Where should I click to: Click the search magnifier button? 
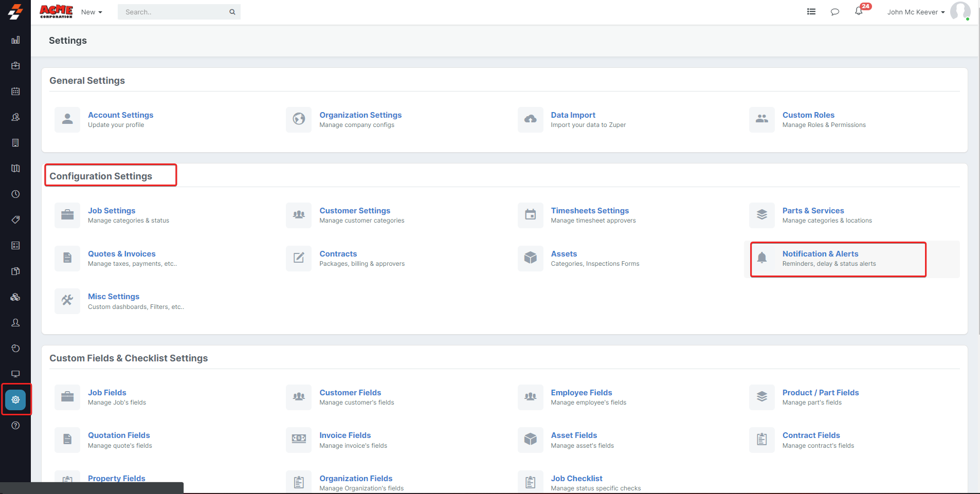pyautogui.click(x=232, y=12)
